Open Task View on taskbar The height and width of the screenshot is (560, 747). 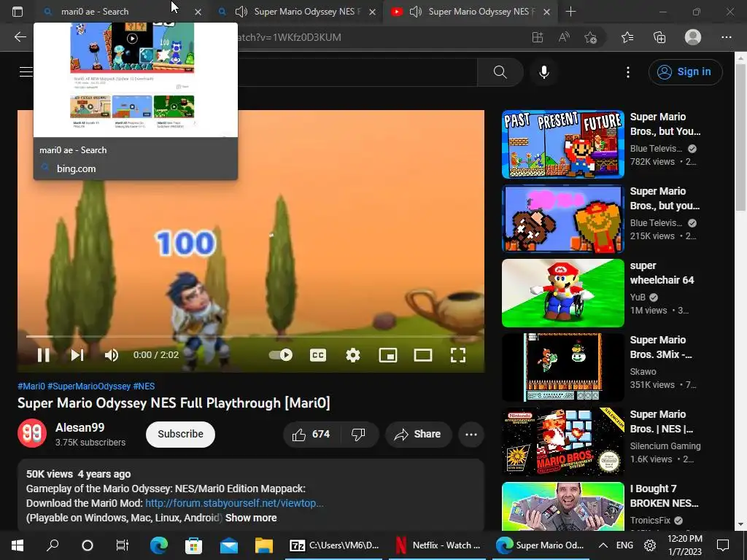123,545
